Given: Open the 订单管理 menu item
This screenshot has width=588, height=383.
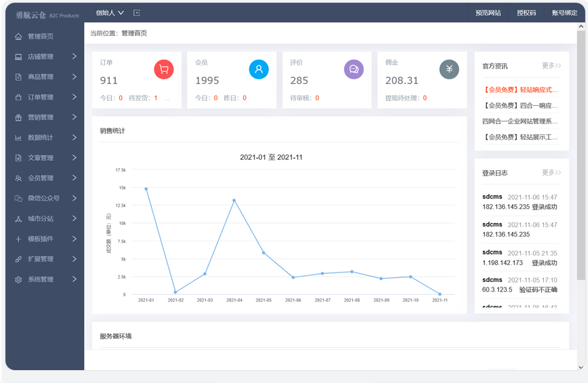Looking at the screenshot, I should 45,97.
